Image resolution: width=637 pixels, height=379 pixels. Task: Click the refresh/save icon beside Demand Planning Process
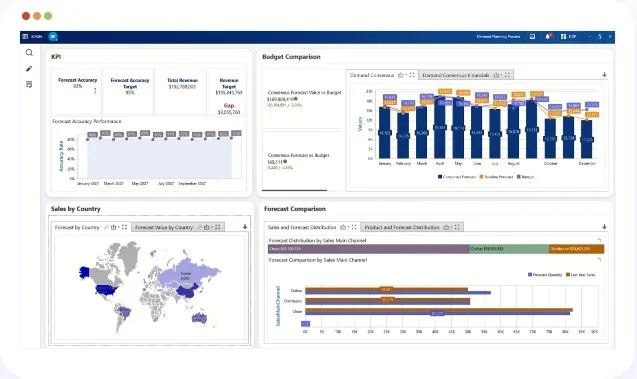tap(532, 37)
